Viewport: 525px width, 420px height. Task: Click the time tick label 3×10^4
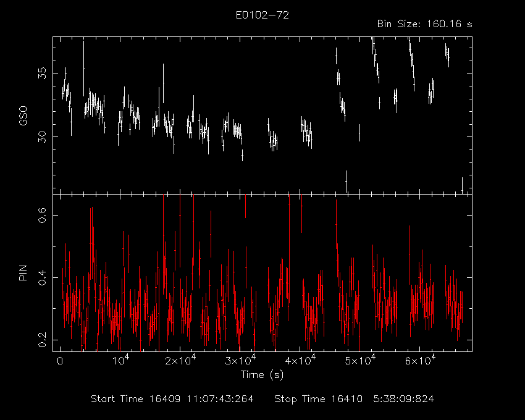(240, 360)
